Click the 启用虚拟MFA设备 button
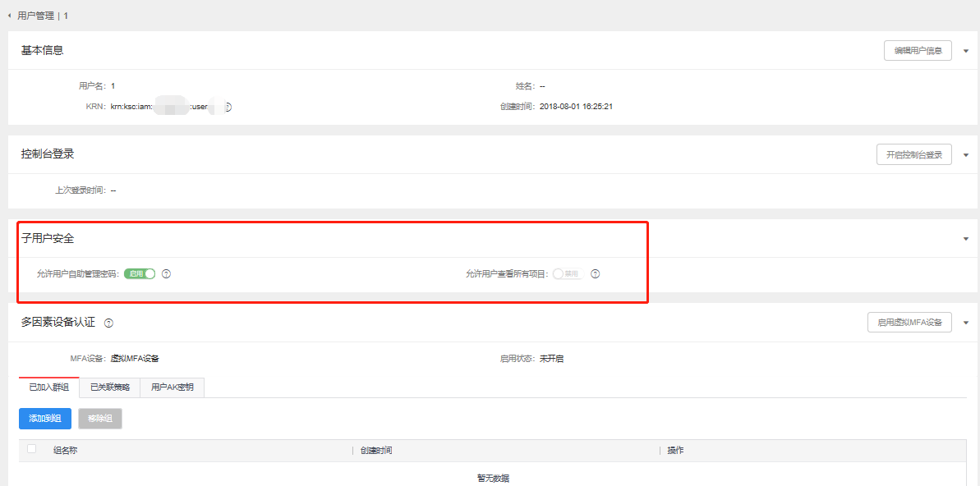Viewport: 980px width, 486px height. 909,323
